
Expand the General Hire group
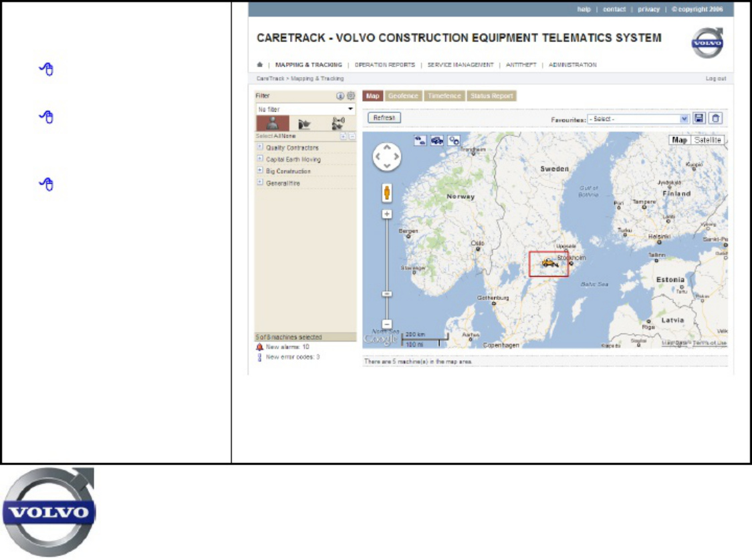(260, 182)
